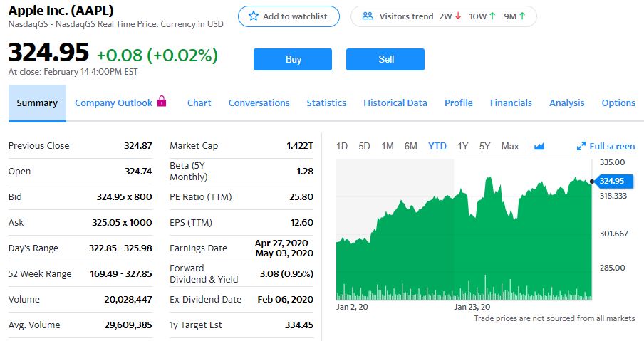Select the 1Y chart range

point(463,146)
